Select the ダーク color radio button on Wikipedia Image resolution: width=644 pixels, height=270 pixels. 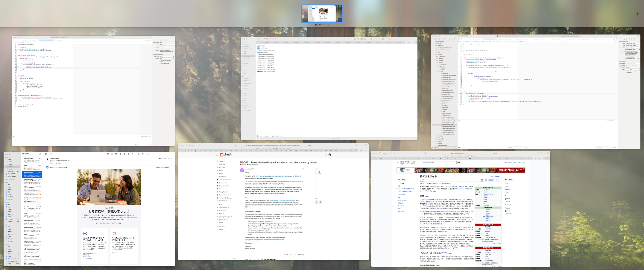pos(506,214)
